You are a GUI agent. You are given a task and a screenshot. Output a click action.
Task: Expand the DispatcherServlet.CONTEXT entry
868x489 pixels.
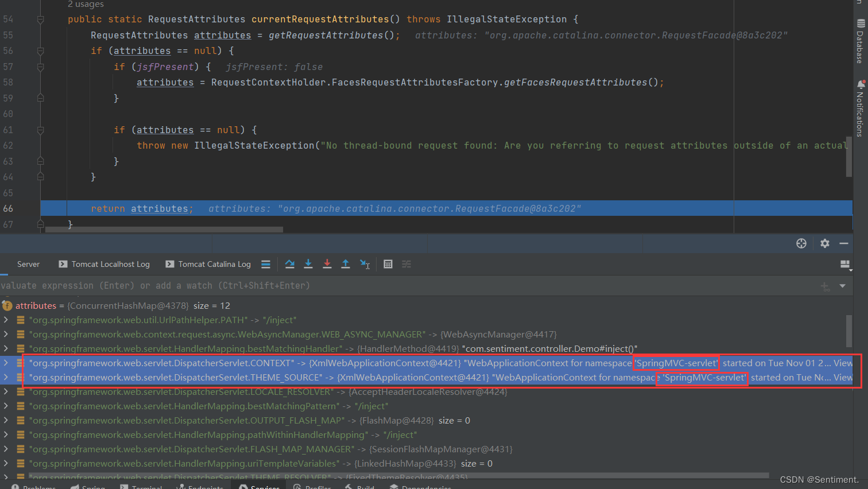6,363
